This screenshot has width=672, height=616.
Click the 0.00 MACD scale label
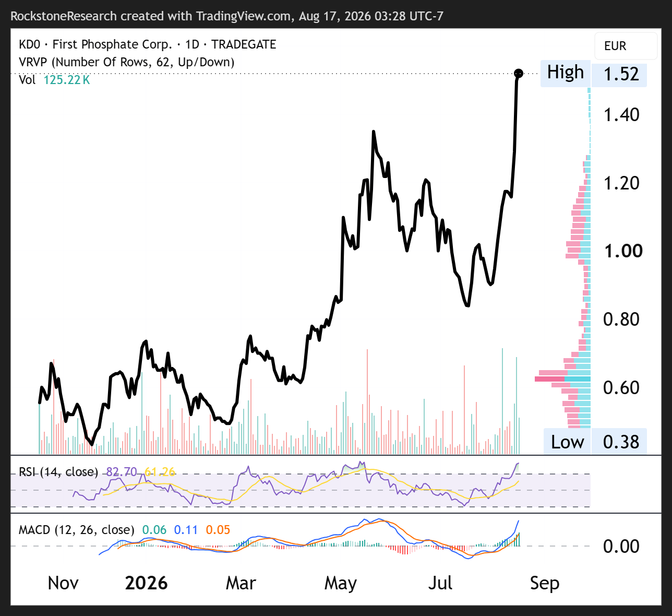(x=621, y=546)
